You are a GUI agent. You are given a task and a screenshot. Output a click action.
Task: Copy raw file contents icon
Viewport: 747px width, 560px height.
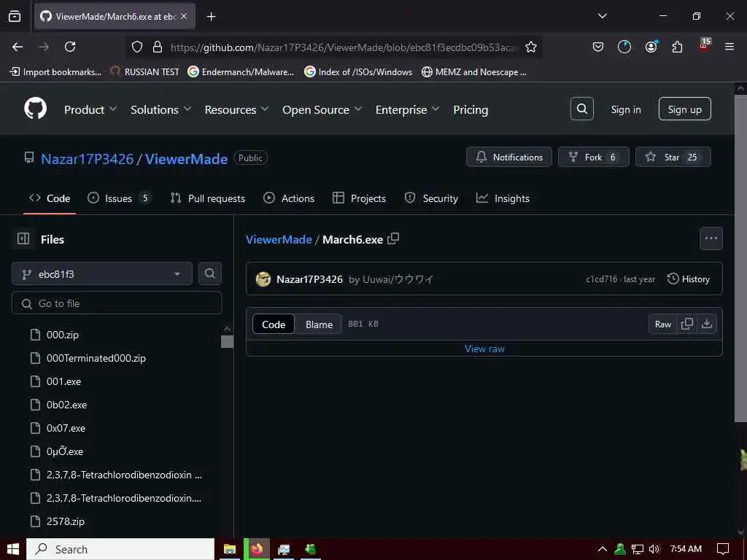point(687,324)
